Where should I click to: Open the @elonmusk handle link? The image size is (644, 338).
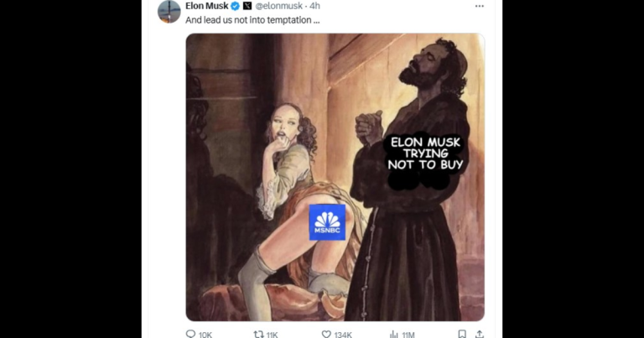tap(278, 6)
